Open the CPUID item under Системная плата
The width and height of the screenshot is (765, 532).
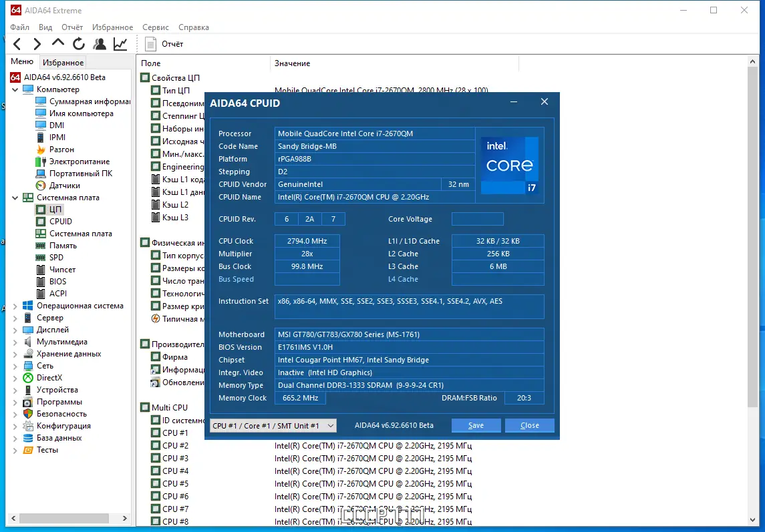pyautogui.click(x=60, y=222)
